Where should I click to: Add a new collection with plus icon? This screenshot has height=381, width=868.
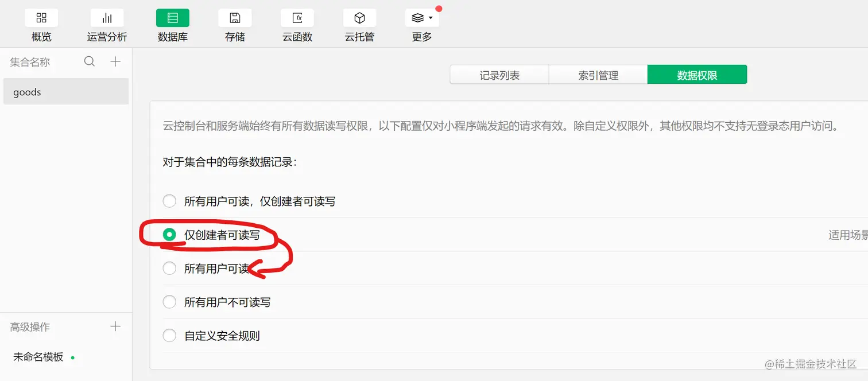click(x=115, y=61)
